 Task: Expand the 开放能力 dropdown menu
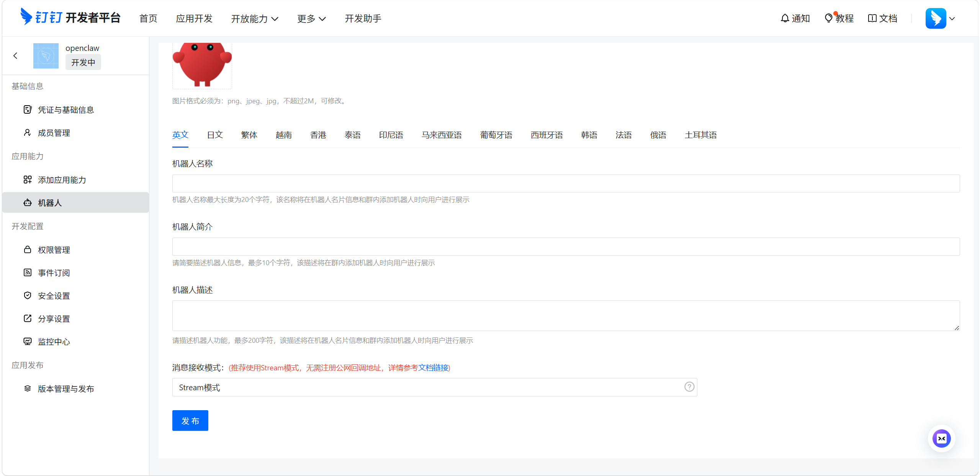pyautogui.click(x=254, y=19)
